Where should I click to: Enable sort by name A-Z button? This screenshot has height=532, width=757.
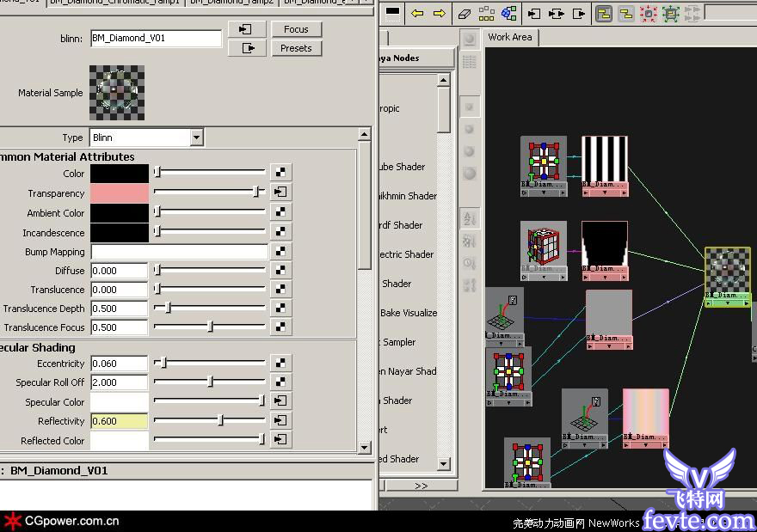[x=470, y=218]
